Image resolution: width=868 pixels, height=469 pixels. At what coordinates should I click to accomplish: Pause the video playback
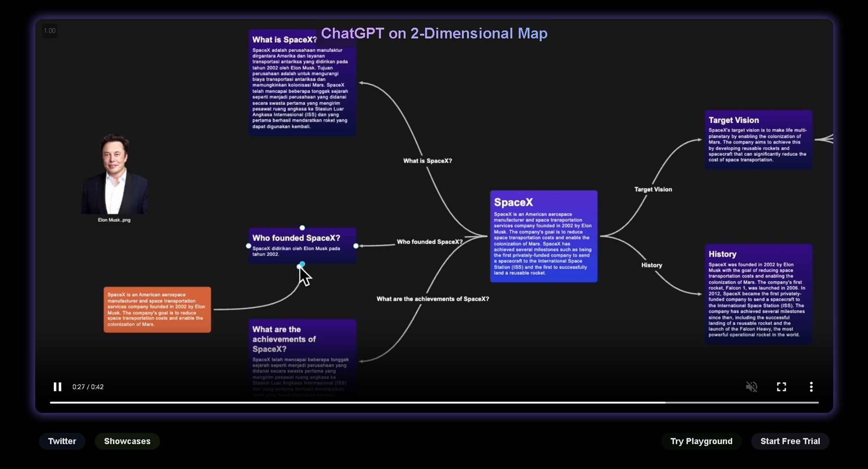click(57, 387)
